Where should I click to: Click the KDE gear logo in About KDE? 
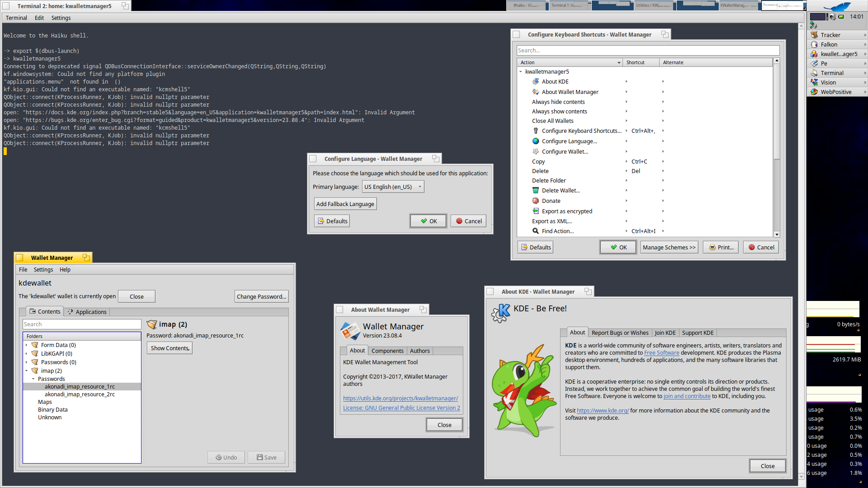point(501,313)
